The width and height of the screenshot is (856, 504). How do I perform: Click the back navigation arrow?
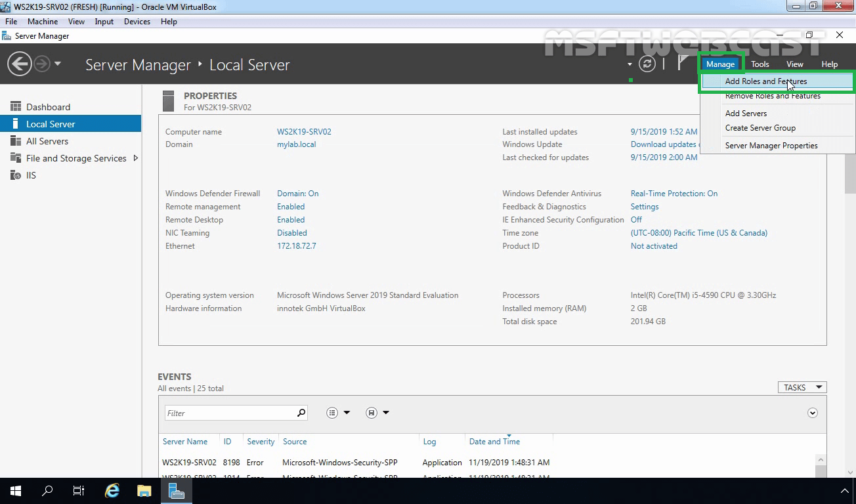pos(21,64)
